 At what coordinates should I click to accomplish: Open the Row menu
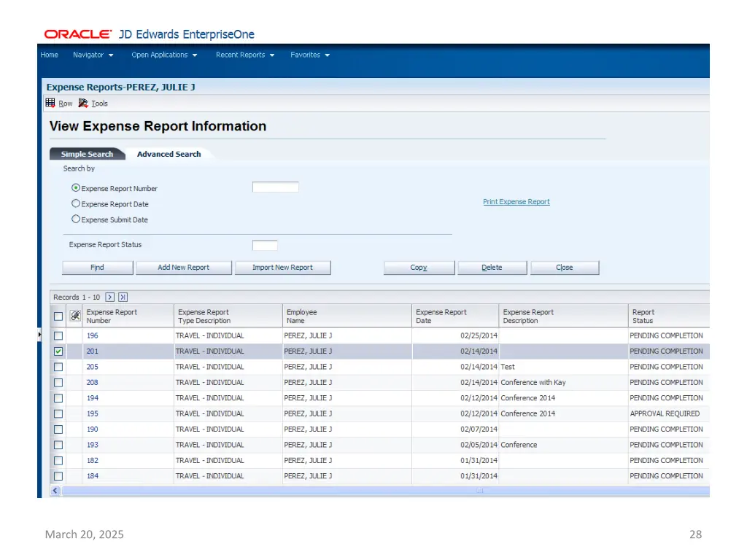coord(65,104)
